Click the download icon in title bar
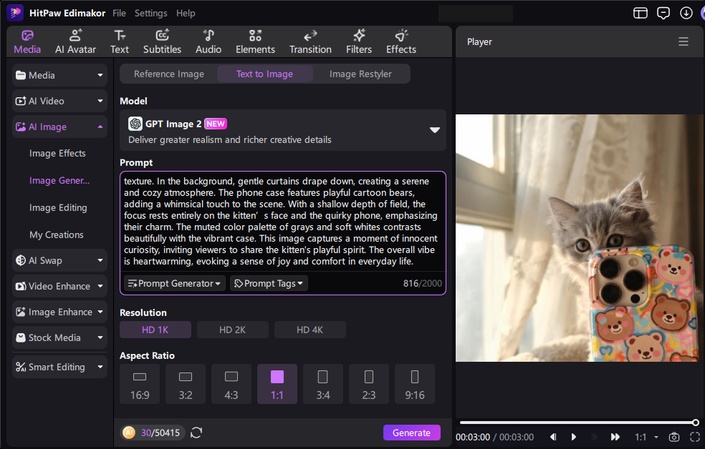This screenshot has width=705, height=449. tap(686, 13)
